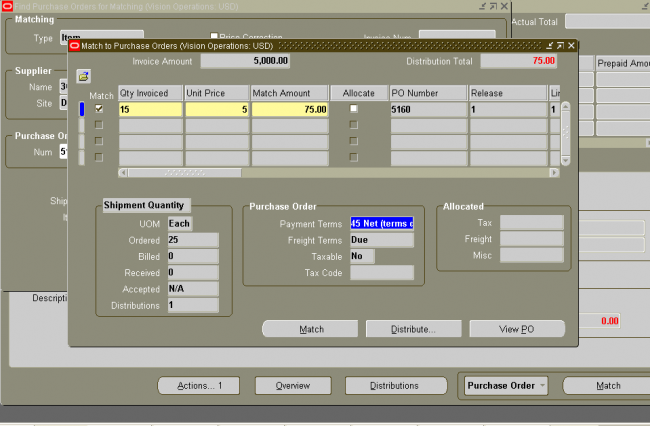Toggle the Price Correction checkbox
Viewport: 650px width, 426px height.
(x=214, y=36)
